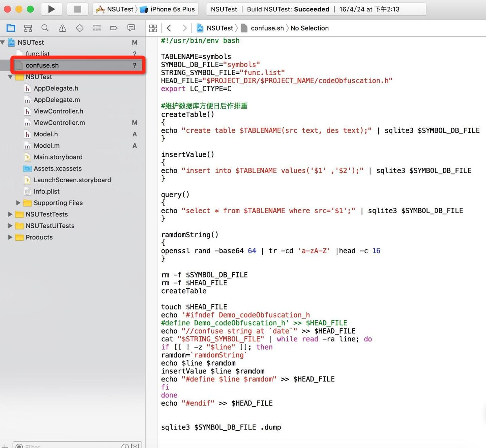Click the NSUTest project root row
The height and width of the screenshot is (448, 486).
[73, 42]
